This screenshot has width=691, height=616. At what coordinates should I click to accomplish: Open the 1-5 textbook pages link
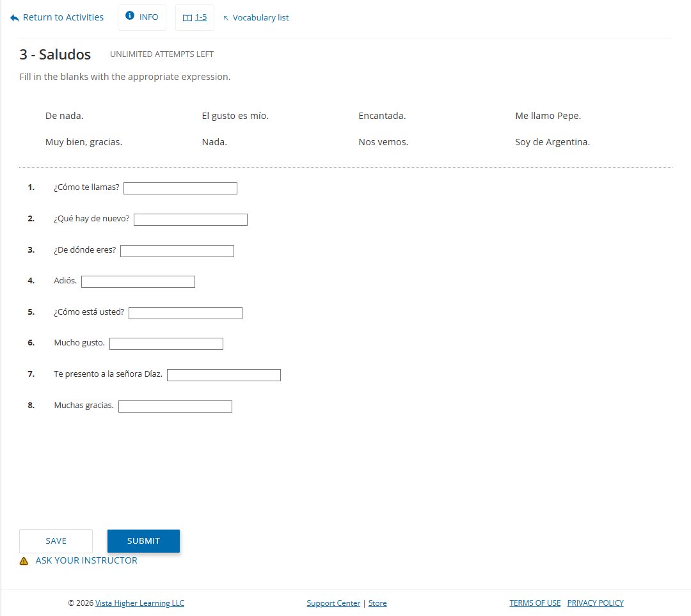(x=195, y=17)
